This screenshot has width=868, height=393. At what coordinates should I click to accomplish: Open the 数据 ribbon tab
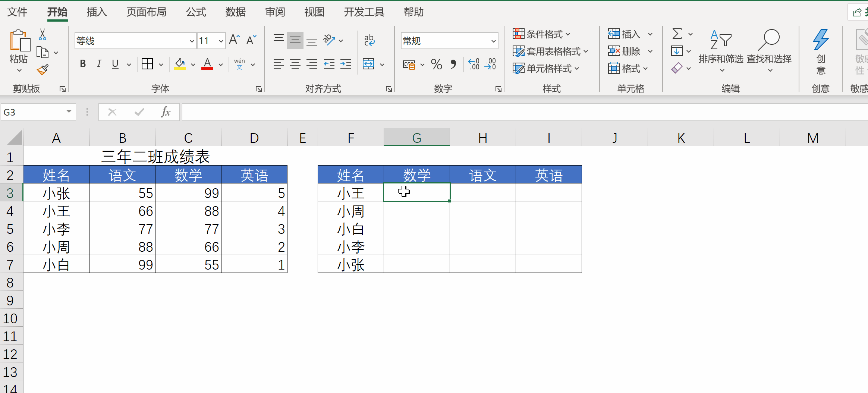tap(235, 12)
